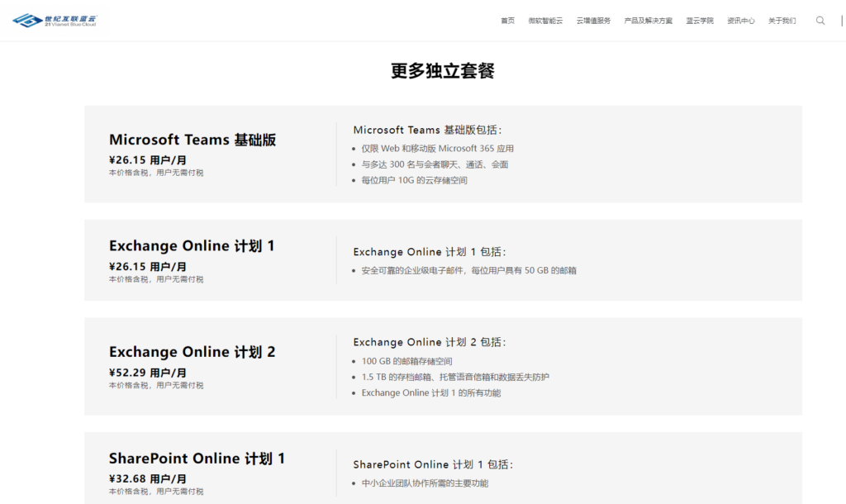Select the SharePoint Online 计划 1 title
This screenshot has height=504, width=846.
[197, 459]
